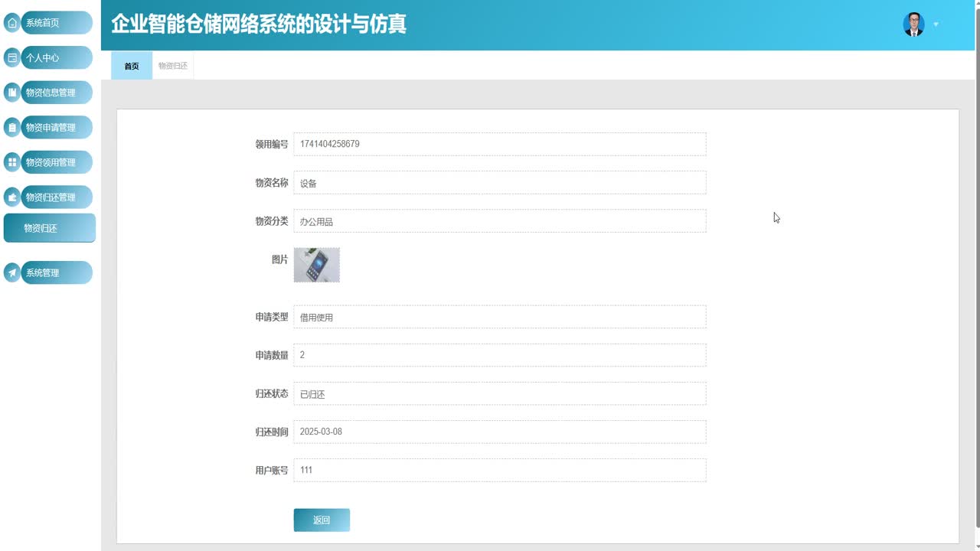Viewport: 980px width, 551px height.
Task: Click the grid icon beside 物资领用管理
Action: click(12, 162)
